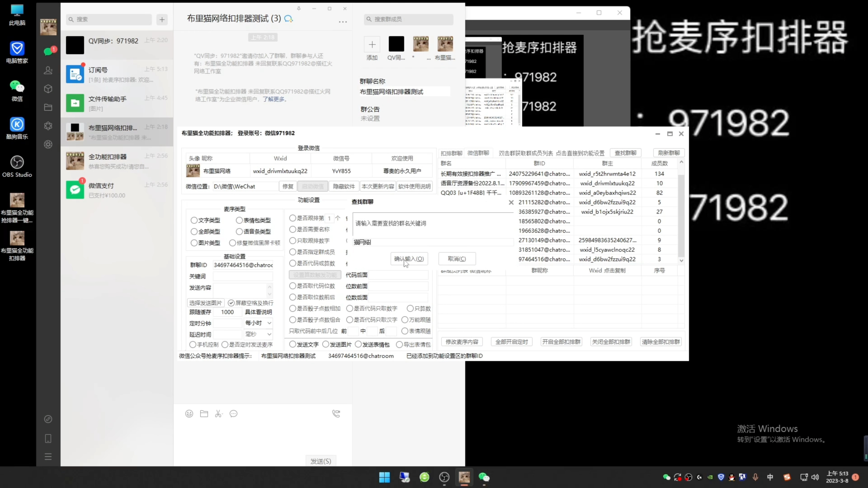
Task: Click 选择发送图片 button
Action: [206, 303]
